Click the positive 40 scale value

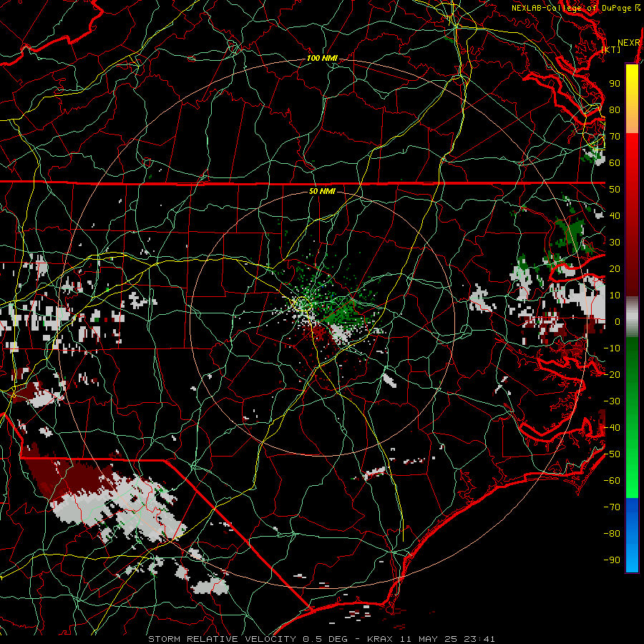click(x=615, y=216)
